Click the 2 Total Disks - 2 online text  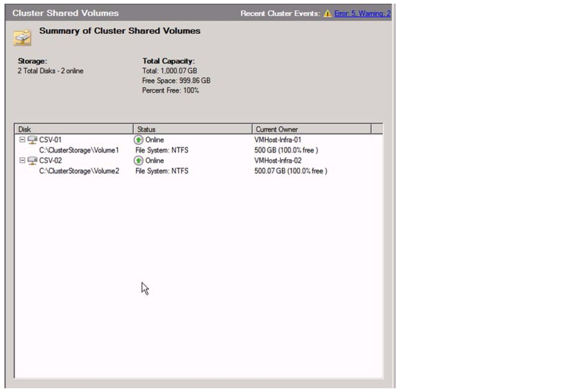50,71
